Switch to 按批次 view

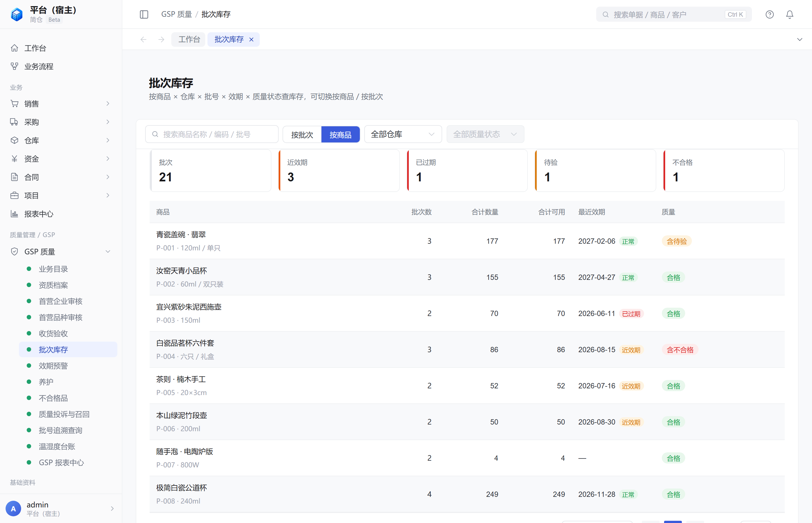302,134
